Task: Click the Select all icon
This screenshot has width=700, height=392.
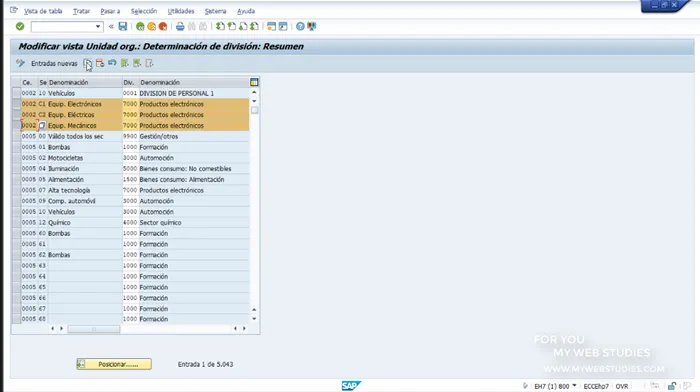Action: (125, 63)
